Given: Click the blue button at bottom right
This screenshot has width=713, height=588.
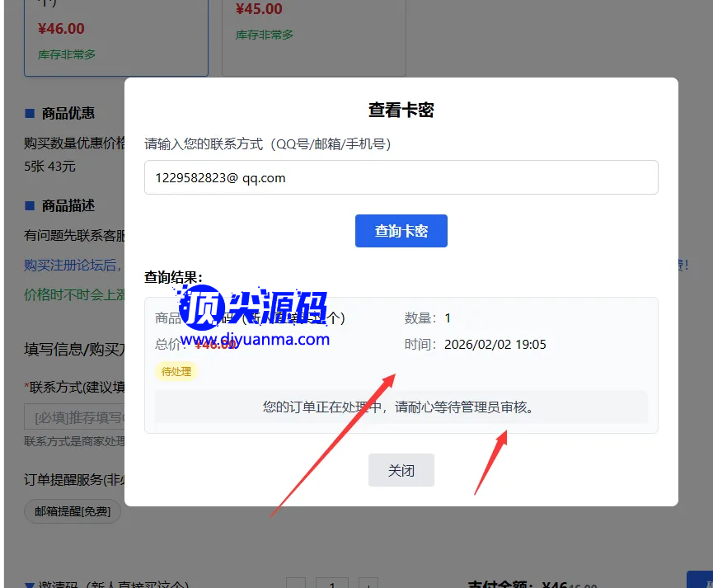Looking at the screenshot, I should (699, 580).
